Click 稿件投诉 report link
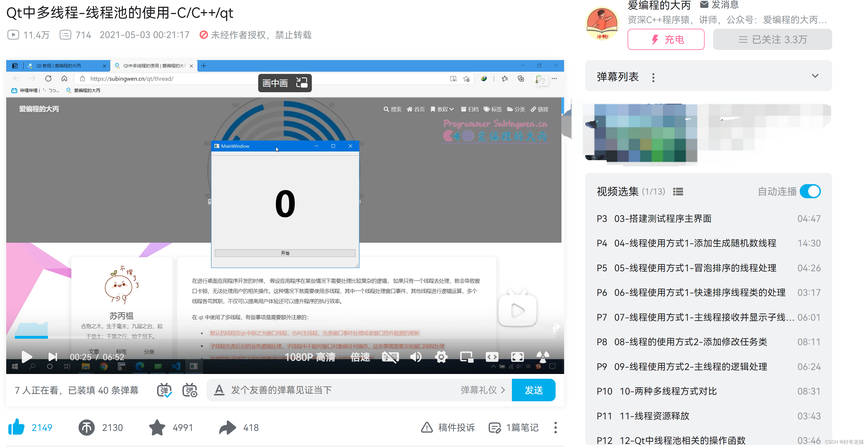Screen dimensions: 868x447 tap(448, 428)
